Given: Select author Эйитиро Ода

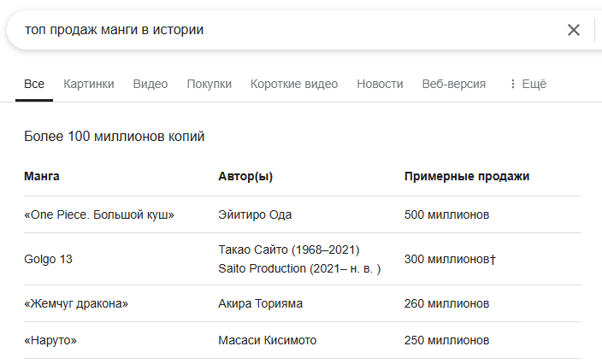Looking at the screenshot, I should (x=255, y=214).
